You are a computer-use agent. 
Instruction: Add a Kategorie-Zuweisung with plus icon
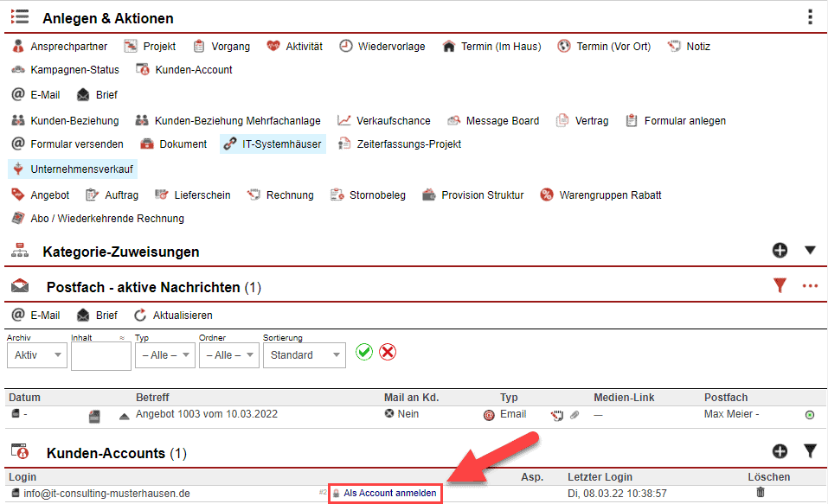point(780,251)
